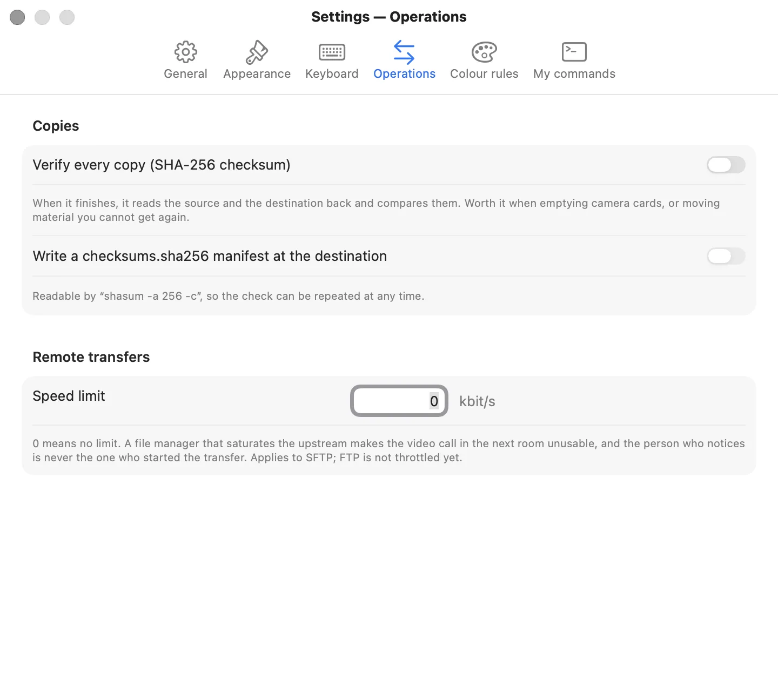The height and width of the screenshot is (700, 778).
Task: Choose the Colour rules tab label
Action: (x=484, y=73)
